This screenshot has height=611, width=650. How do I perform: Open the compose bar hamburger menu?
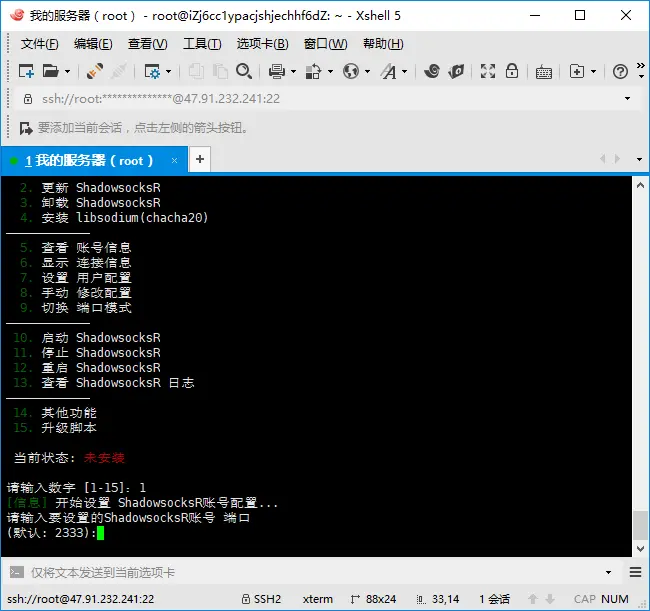(635, 572)
